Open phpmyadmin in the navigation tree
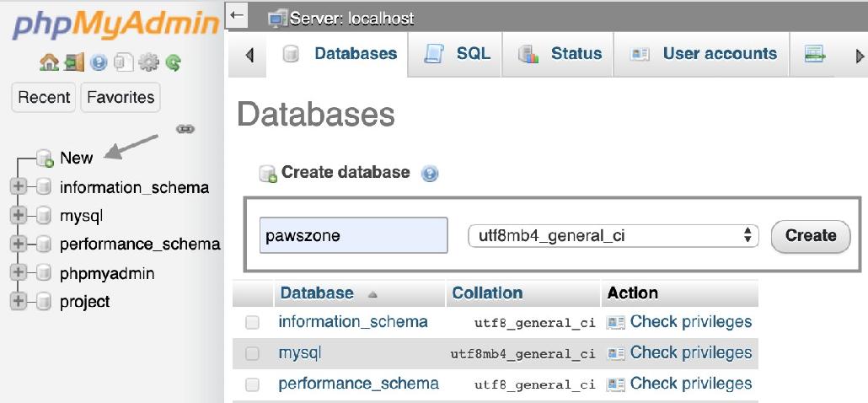Viewport: 868px width, 403px height. pyautogui.click(x=107, y=274)
